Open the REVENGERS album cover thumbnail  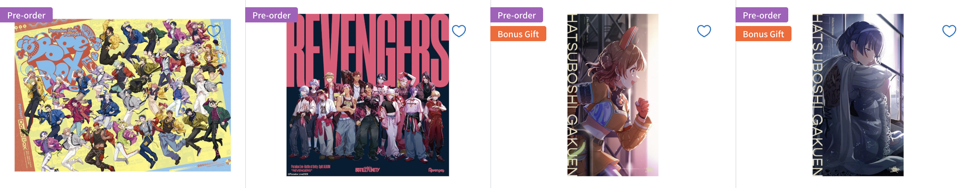(x=368, y=95)
